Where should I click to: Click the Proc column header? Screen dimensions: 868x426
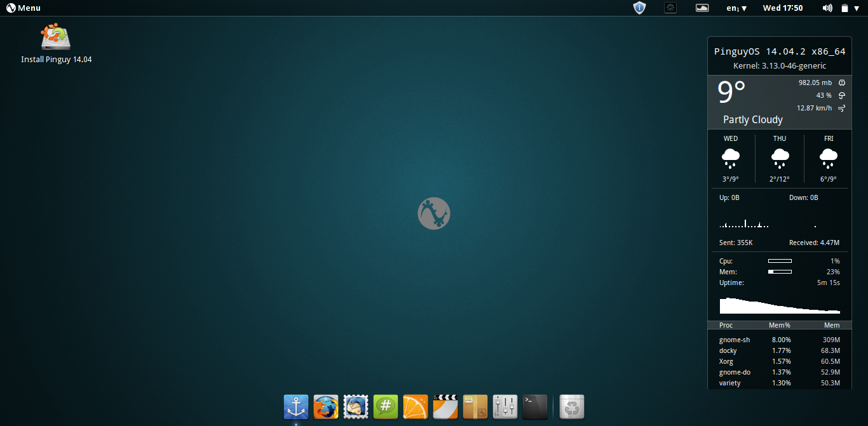tap(726, 325)
